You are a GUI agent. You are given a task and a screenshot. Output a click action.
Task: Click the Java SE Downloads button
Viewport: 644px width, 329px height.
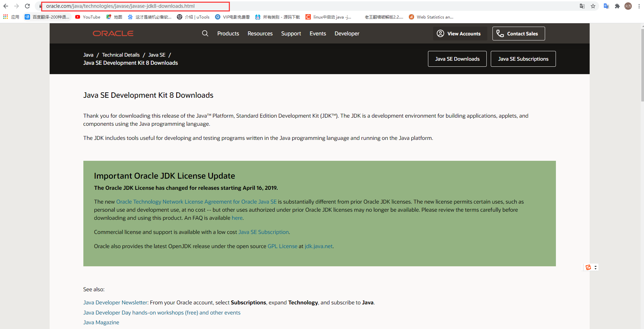(x=457, y=59)
